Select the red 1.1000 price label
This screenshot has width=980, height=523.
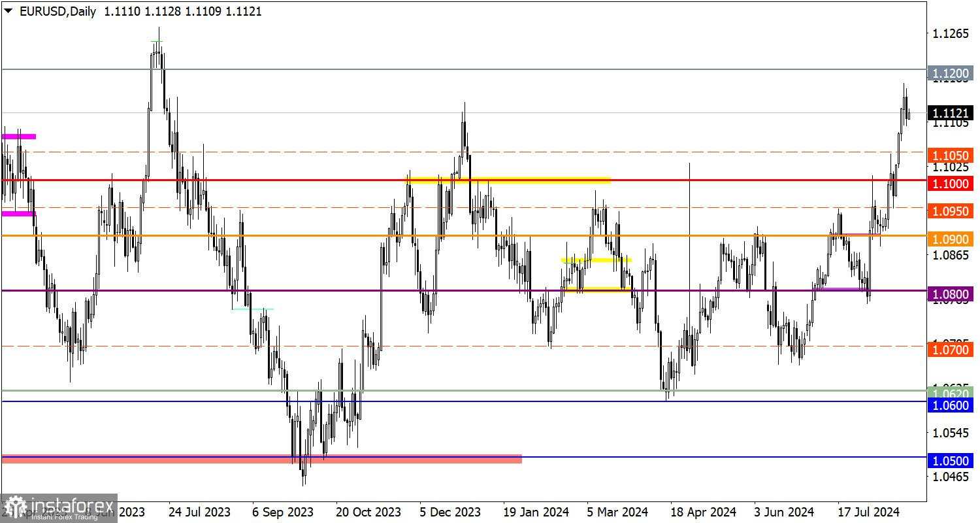[x=951, y=184]
